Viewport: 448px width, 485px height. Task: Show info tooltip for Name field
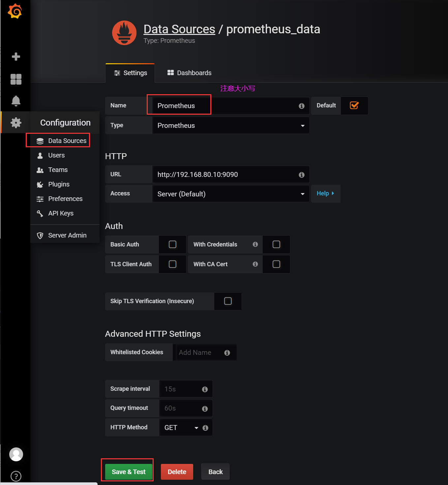pyautogui.click(x=302, y=106)
